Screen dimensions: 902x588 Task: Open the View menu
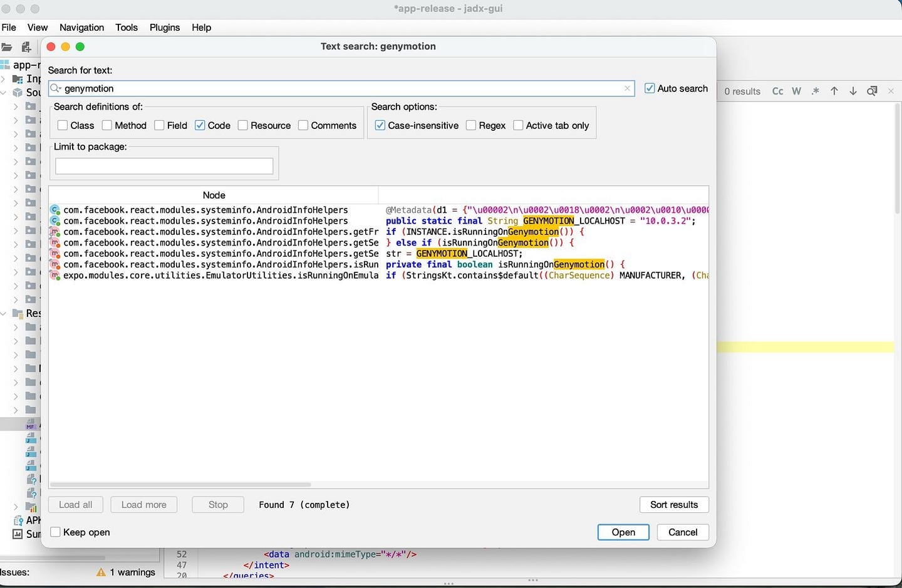pos(38,27)
